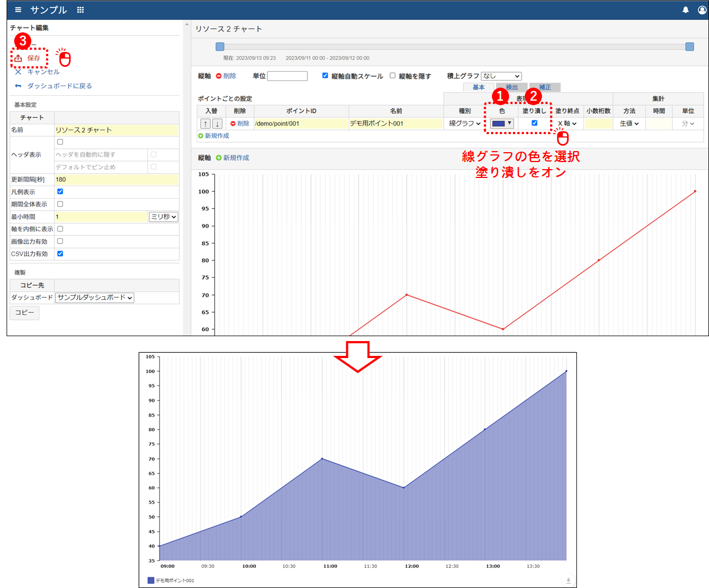
Task: Click the ポイントID field /demo/point/001
Action: (x=301, y=124)
